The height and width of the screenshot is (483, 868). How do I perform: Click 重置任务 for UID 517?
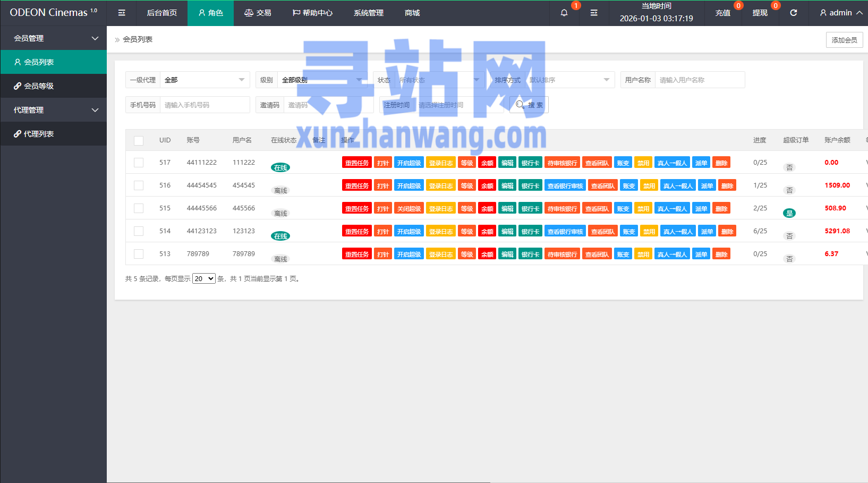pos(356,163)
